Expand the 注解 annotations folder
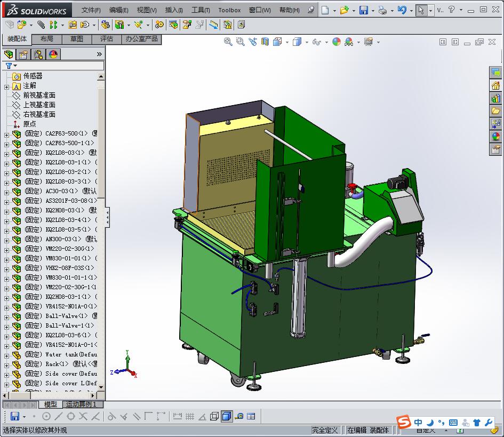The image size is (504, 437). 7,86
